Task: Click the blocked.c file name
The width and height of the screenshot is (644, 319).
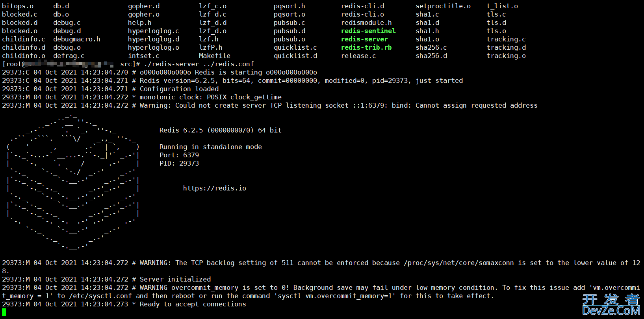Action: [x=20, y=14]
